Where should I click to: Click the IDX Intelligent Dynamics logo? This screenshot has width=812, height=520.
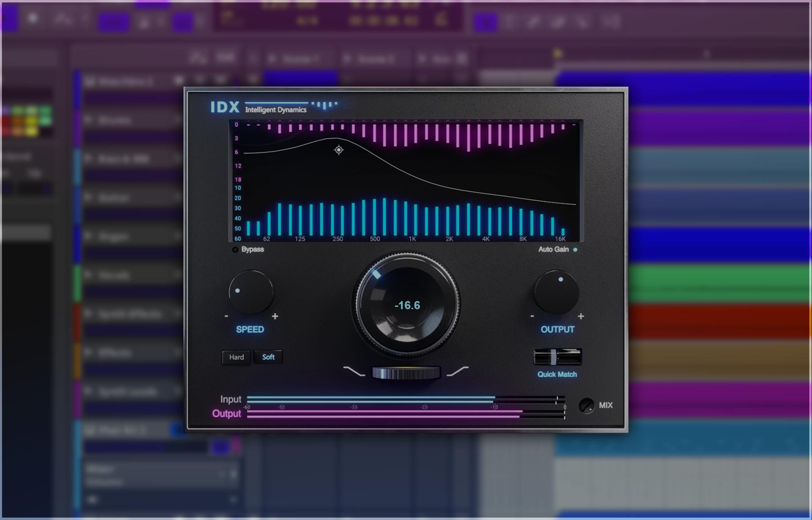[274, 107]
